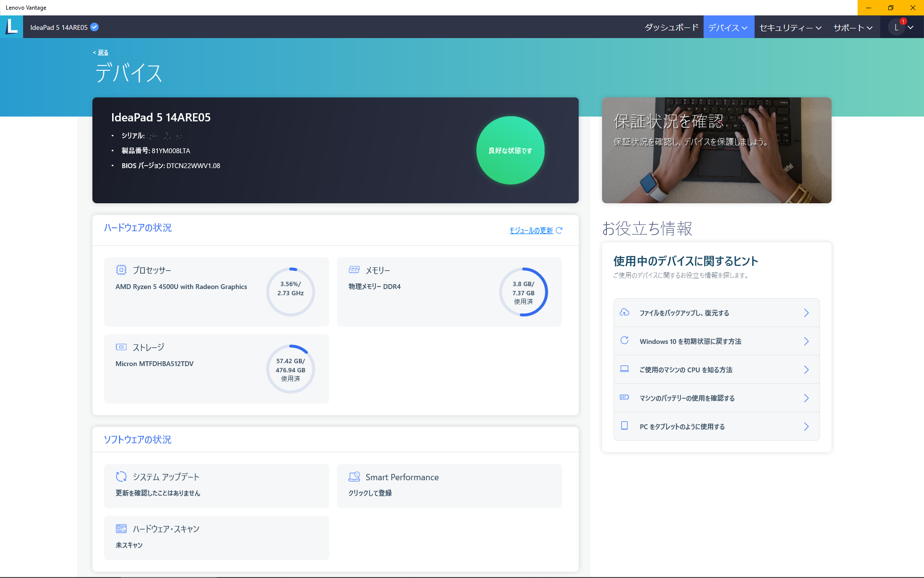Click the 保証状況を確認 warranty banner image
Image resolution: width=924 pixels, height=578 pixels.
point(717,150)
